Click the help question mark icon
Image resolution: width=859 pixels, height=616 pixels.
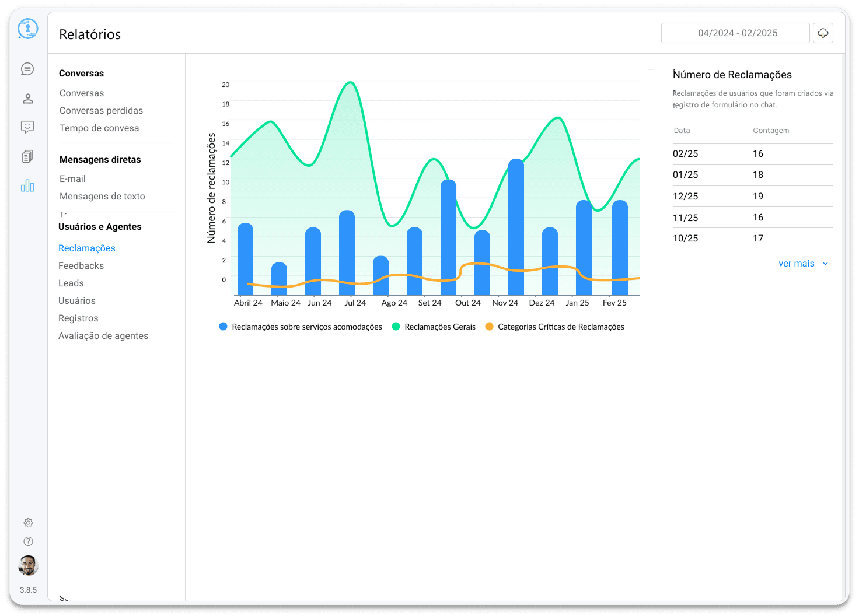[x=28, y=541]
